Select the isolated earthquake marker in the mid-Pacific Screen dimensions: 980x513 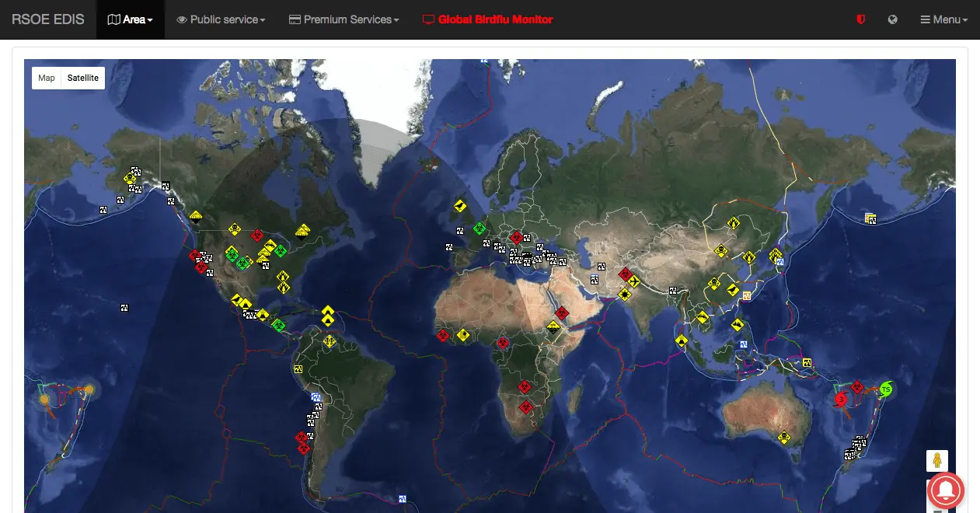coord(124,308)
